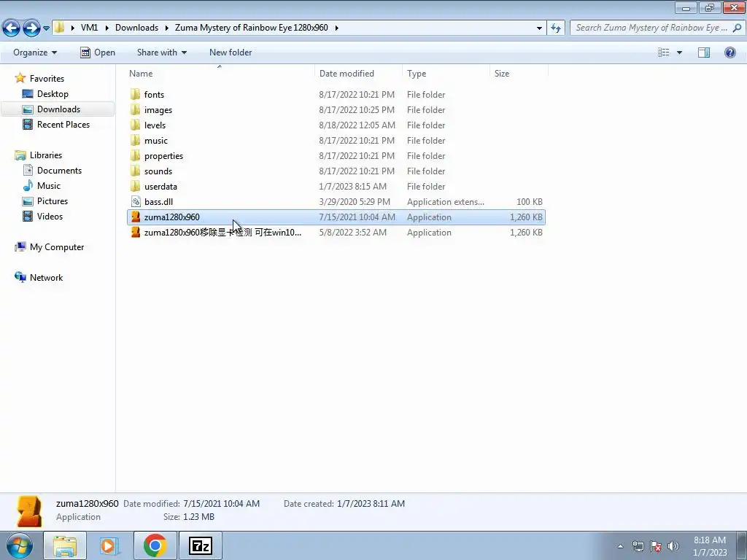Expand the arrow after the Downloads breadcrumb
The image size is (747, 560).
(167, 28)
